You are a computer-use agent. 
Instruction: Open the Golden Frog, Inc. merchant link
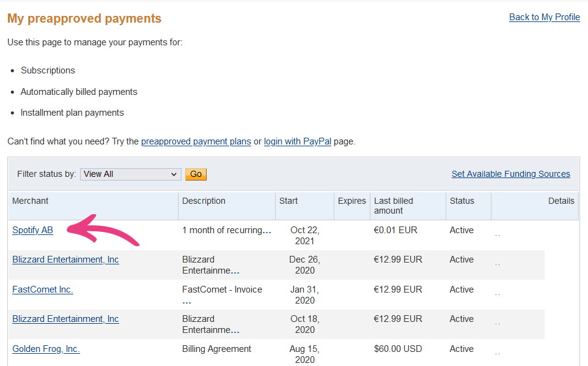[46, 349]
